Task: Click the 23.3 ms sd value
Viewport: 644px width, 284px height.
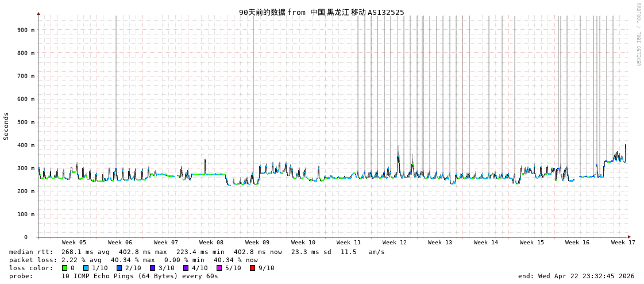Action: coord(312,252)
